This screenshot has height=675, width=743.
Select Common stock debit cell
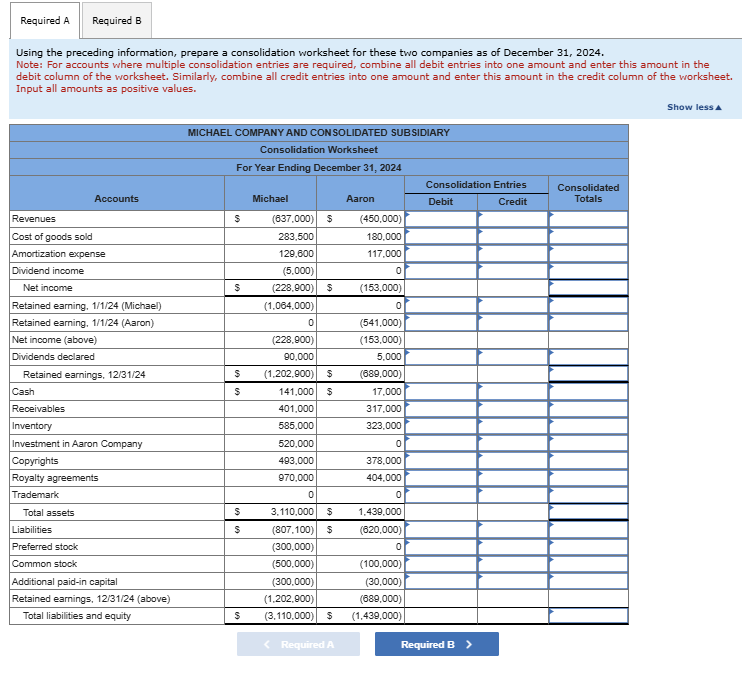(x=441, y=564)
